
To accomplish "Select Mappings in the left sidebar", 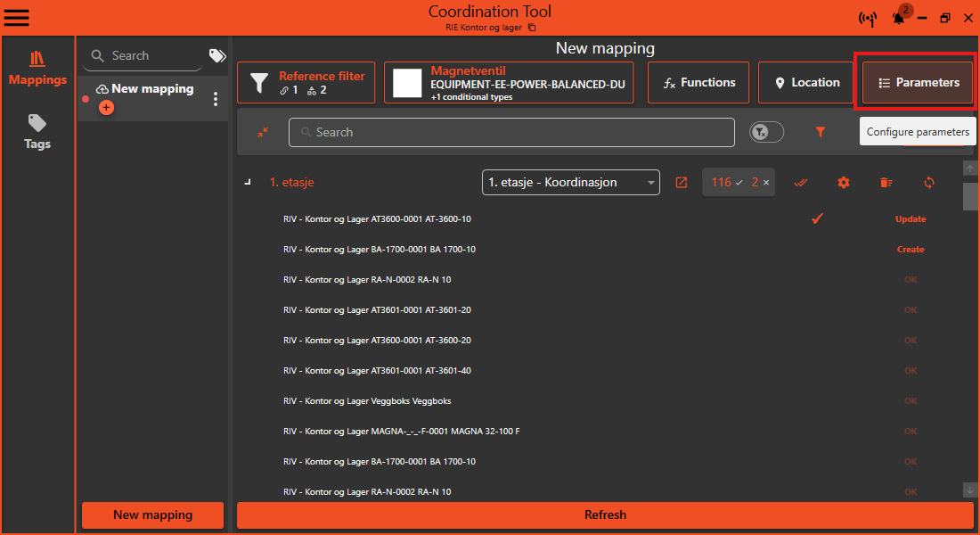I will 37,68.
